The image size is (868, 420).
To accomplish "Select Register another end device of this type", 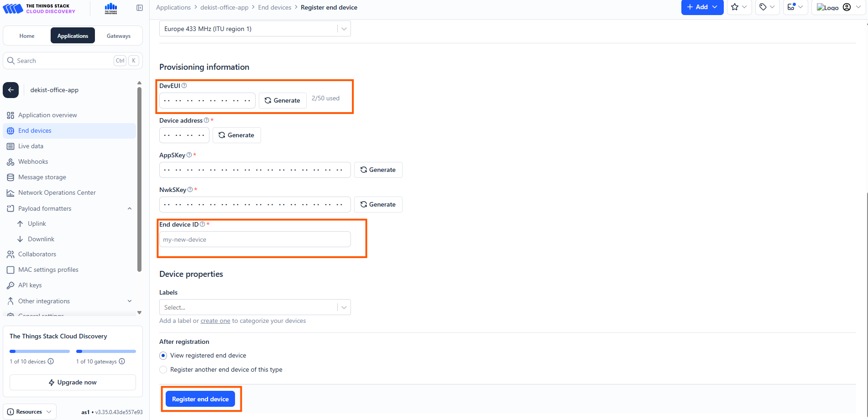I will [163, 370].
